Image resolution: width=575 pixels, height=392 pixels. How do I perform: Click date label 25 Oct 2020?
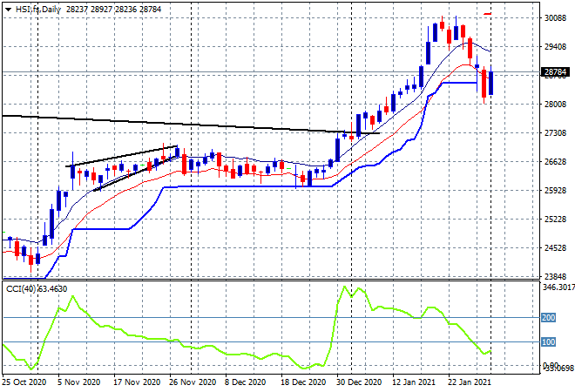pos(24,382)
